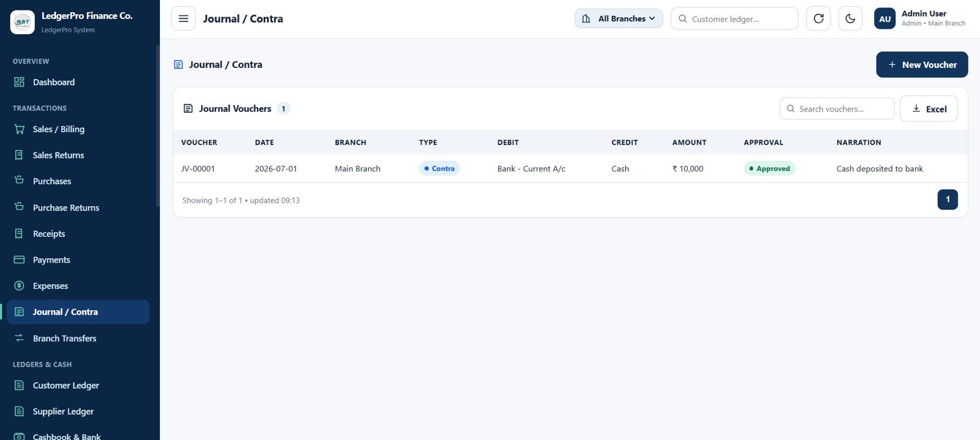Click the refresh icon button
Image resolution: width=980 pixels, height=440 pixels.
pyautogui.click(x=818, y=18)
